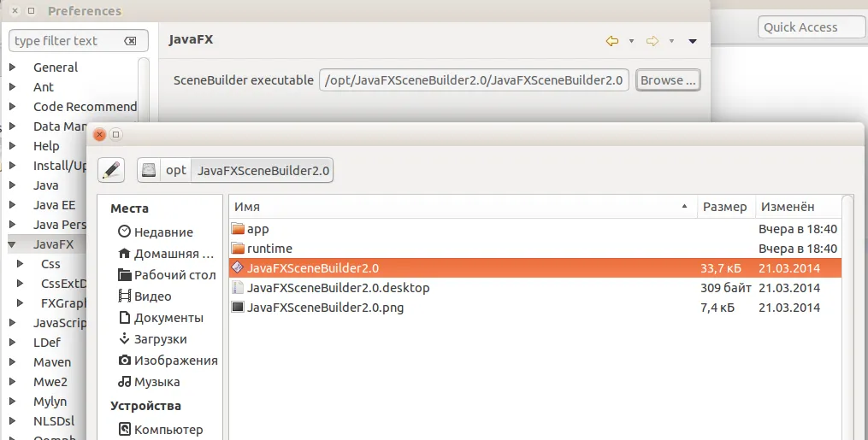Click the 309 байт size cell
868x440 pixels.
pyautogui.click(x=726, y=288)
